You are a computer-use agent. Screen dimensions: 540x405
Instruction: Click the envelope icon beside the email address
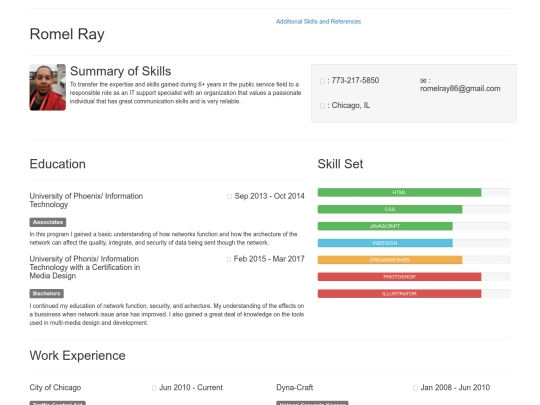[423, 81]
